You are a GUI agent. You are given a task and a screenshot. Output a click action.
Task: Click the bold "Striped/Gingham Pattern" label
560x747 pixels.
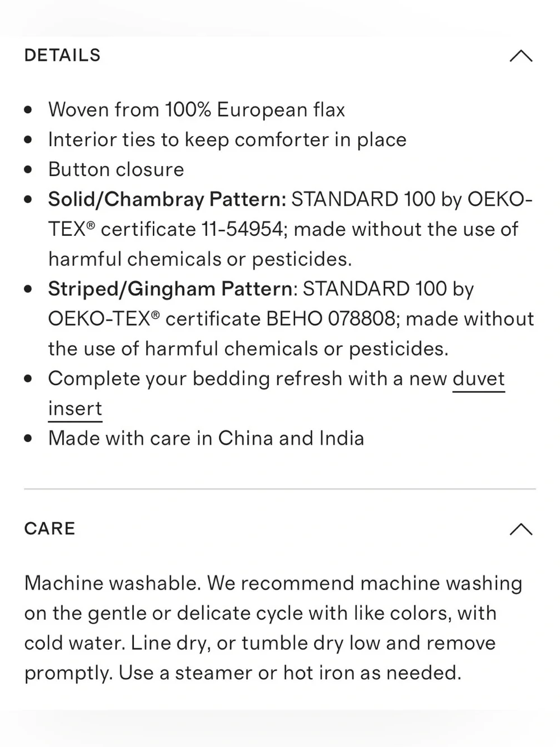tap(170, 289)
